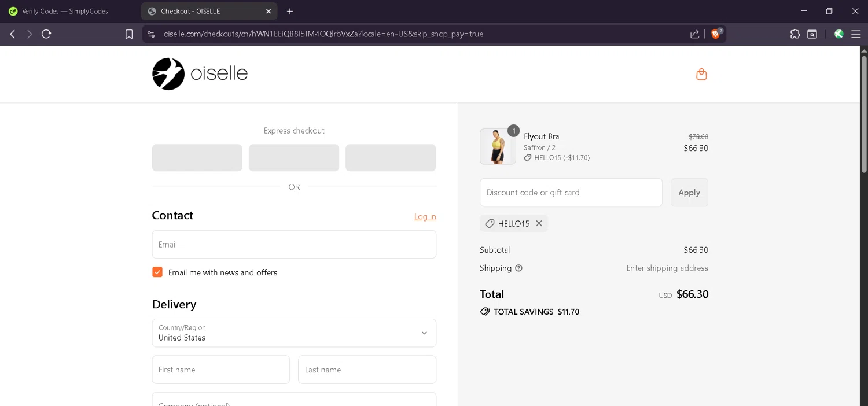Show shipping info question mark icon
This screenshot has width=868, height=406.
pos(518,268)
